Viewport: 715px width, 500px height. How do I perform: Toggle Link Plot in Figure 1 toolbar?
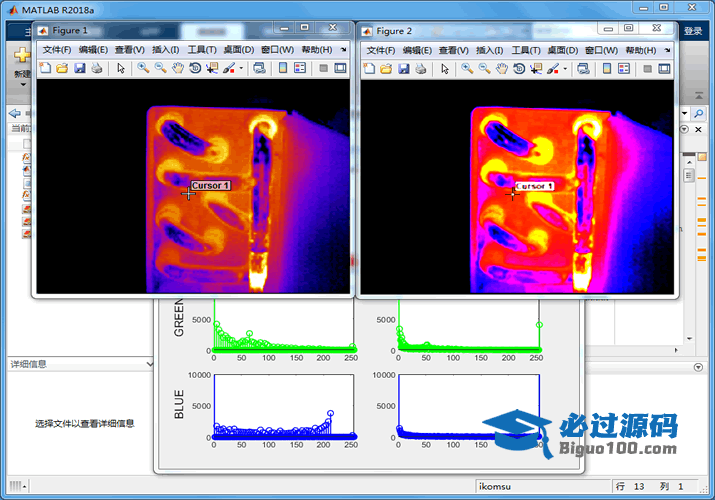[259, 68]
